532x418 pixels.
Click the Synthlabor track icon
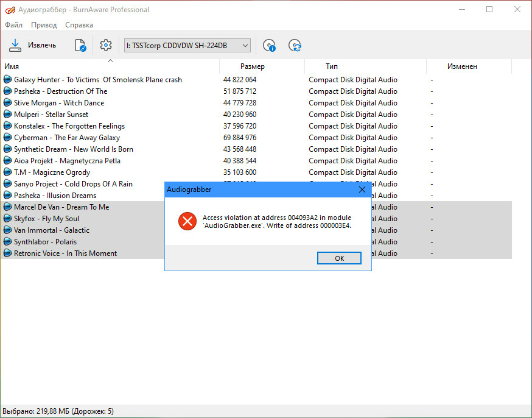click(7, 241)
